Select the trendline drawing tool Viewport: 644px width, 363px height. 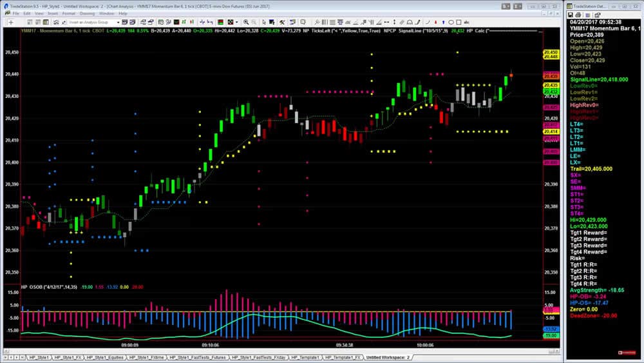[x=317, y=22]
